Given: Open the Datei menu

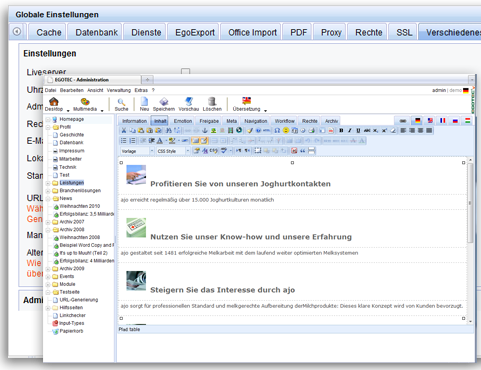Looking at the screenshot, I should pyautogui.click(x=50, y=90).
